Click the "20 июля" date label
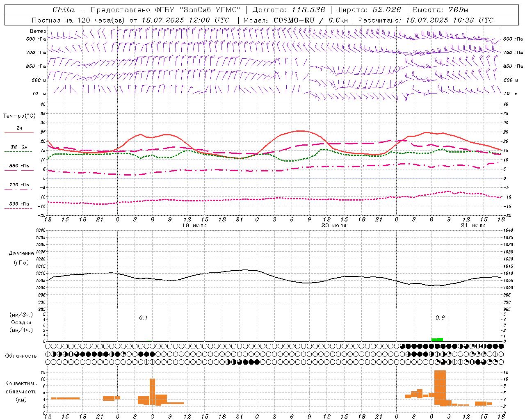 pyautogui.click(x=334, y=226)
